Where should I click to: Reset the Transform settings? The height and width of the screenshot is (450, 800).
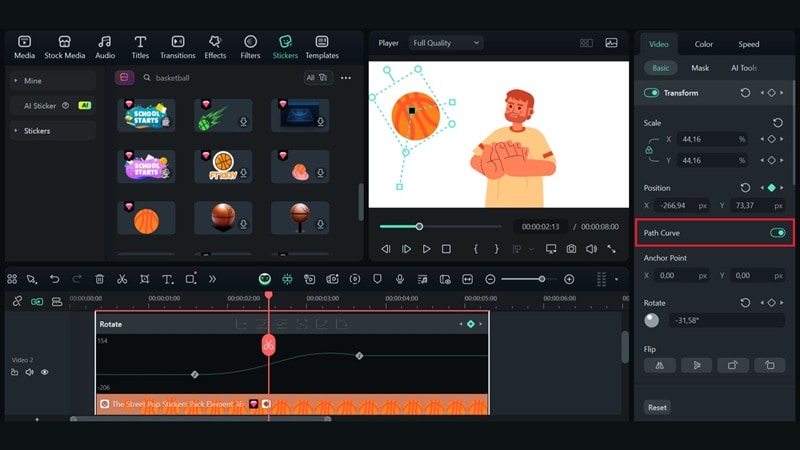745,93
